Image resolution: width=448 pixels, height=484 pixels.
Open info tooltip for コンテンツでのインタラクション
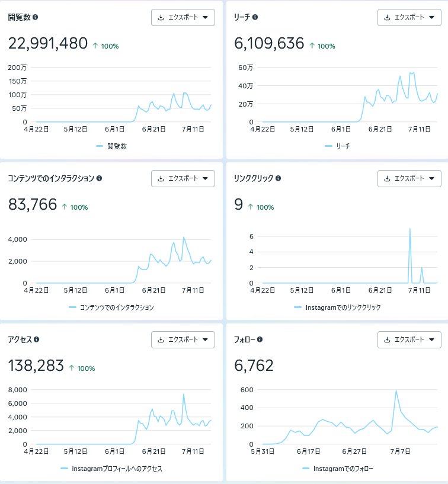pos(99,178)
